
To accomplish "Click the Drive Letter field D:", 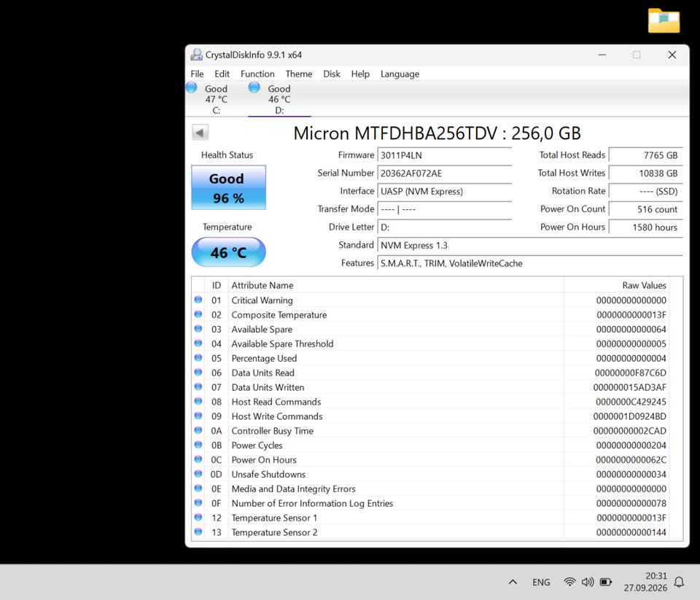I will [444, 227].
